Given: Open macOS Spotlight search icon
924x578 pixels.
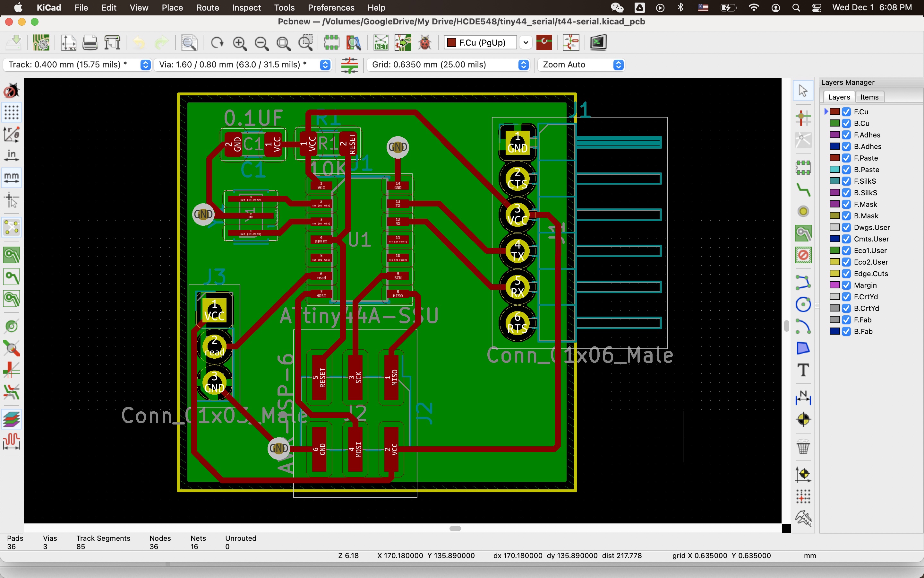Looking at the screenshot, I should tap(796, 8).
